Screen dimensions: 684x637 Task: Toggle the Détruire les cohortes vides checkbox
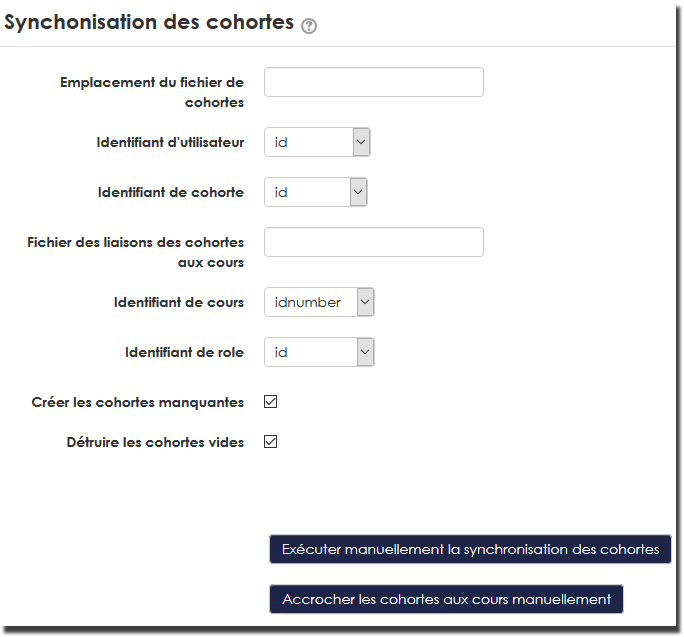pyautogui.click(x=270, y=442)
